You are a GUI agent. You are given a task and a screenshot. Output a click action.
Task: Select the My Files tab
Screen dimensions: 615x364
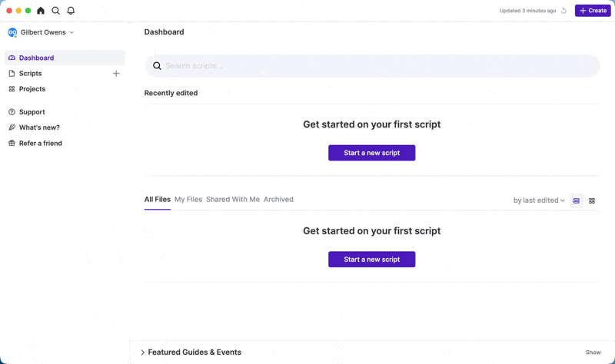[188, 200]
